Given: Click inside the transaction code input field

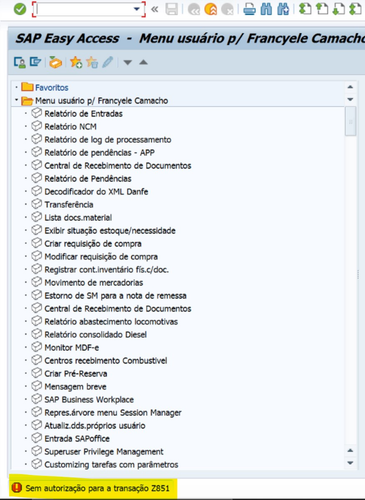Looking at the screenshot, I should [x=84, y=9].
